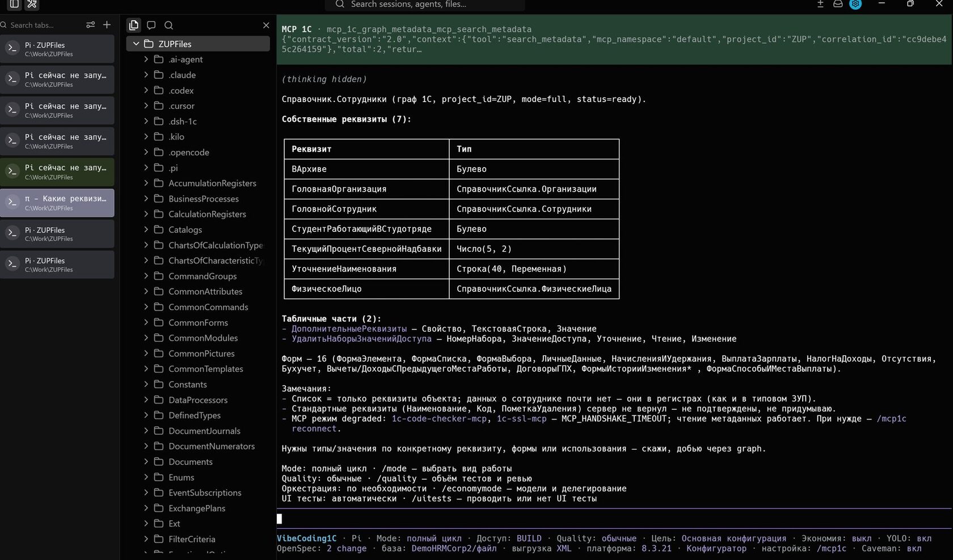
Task: Follow the ДополнительныеРеквизиты link
Action: (349, 329)
